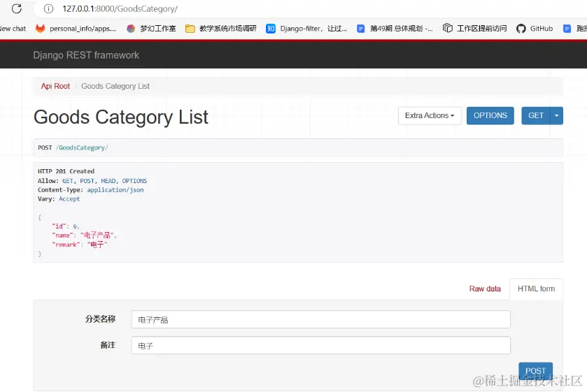Open the GitHub bookmark
The width and height of the screenshot is (587, 392).
(535, 29)
